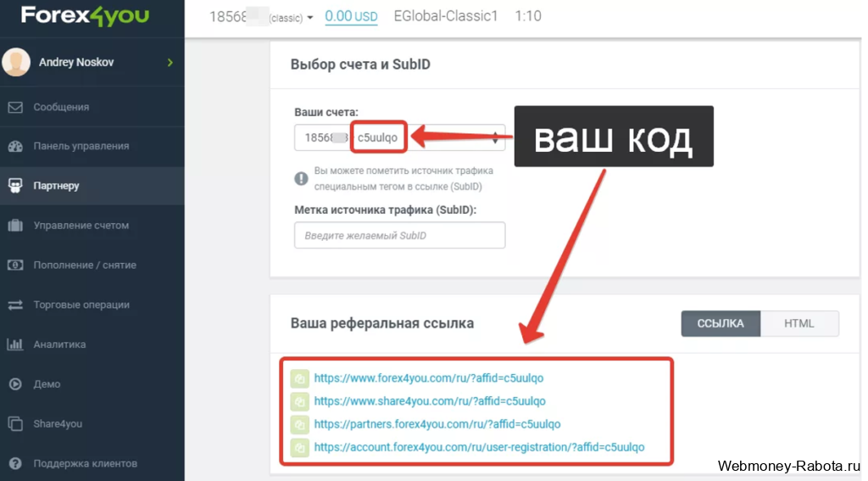Open the https://www.share4you.com/ru/ referral link
This screenshot has width=868, height=481.
(x=430, y=401)
